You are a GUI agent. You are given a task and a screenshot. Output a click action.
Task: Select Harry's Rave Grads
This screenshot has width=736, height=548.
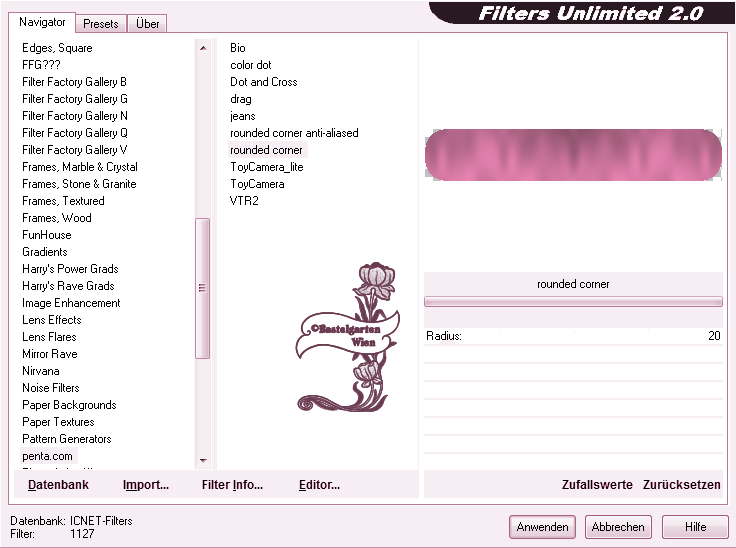point(68,286)
